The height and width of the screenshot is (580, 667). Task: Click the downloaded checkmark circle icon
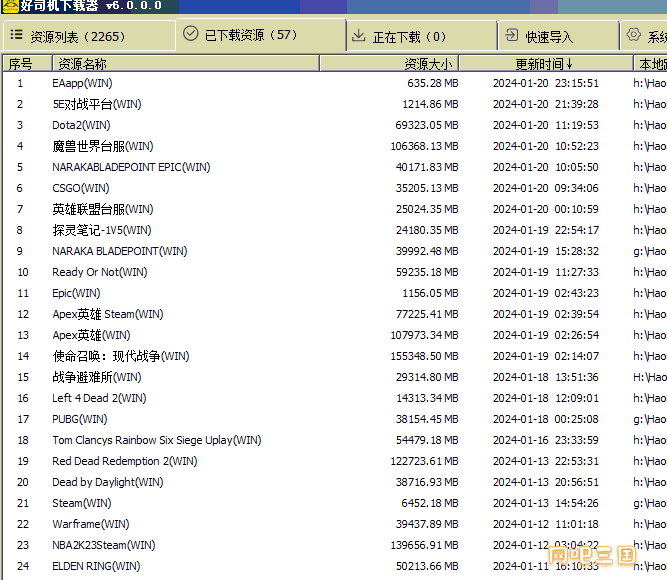point(191,34)
